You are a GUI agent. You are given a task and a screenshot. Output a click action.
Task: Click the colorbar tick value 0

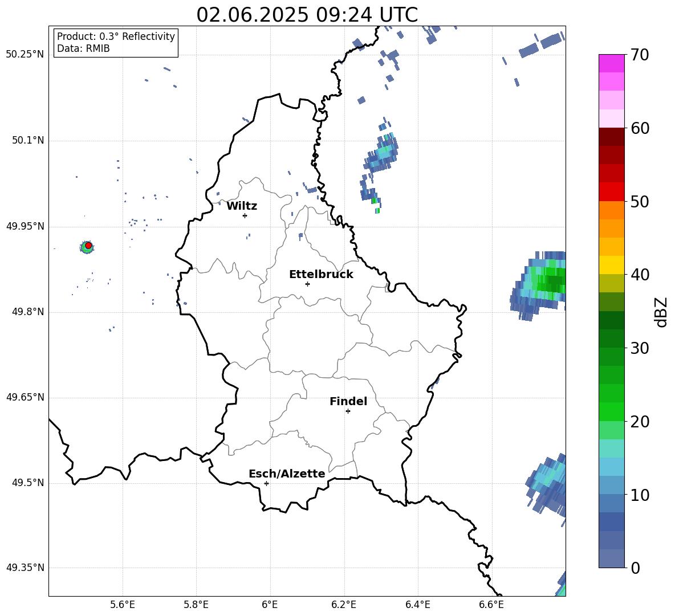[x=635, y=568]
